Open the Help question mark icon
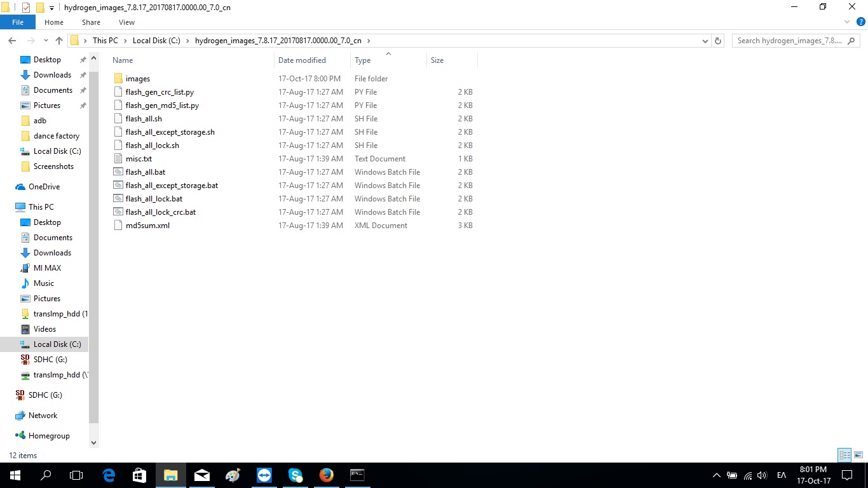The height and width of the screenshot is (488, 868). coord(861,22)
